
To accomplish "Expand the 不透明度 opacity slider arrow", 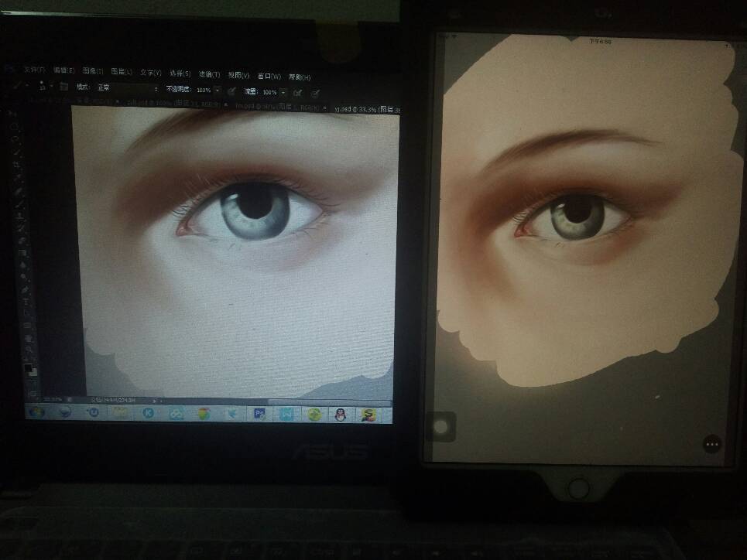I will pos(218,90).
